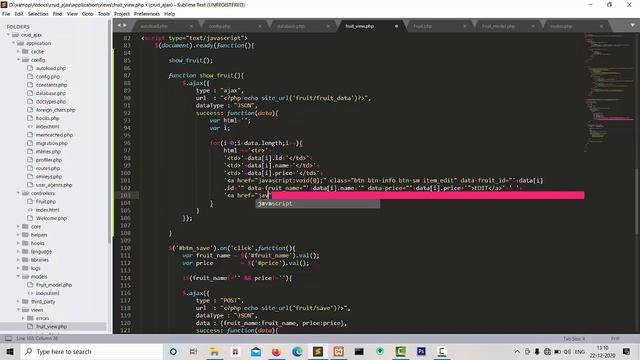Viewport: 640px width, 360px height.
Task: Close the config.php tab
Action: point(260,26)
